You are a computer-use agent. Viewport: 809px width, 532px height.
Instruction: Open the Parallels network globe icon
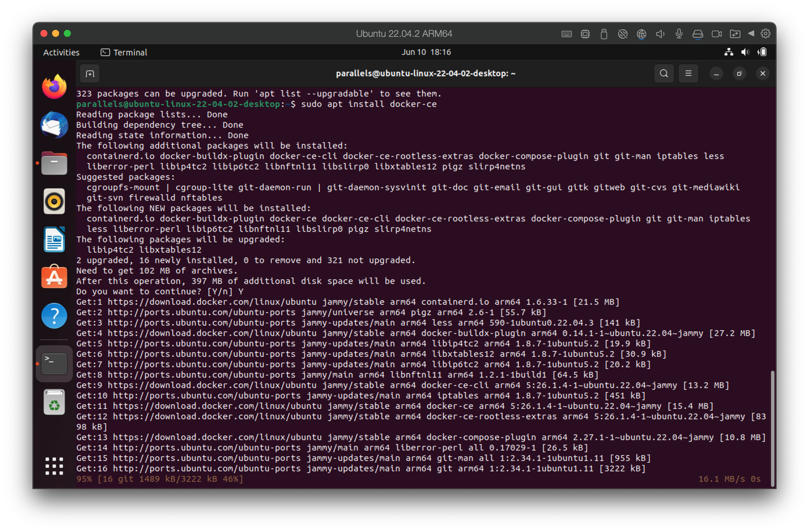click(641, 34)
